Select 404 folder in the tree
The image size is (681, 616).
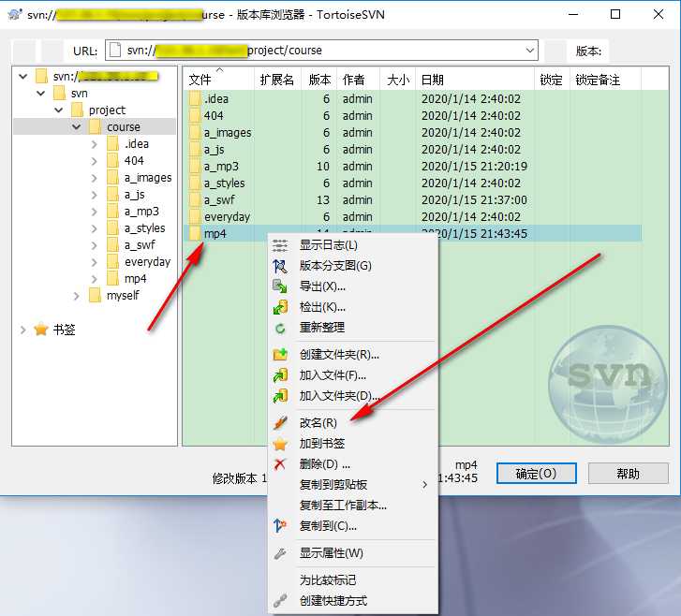pos(134,161)
